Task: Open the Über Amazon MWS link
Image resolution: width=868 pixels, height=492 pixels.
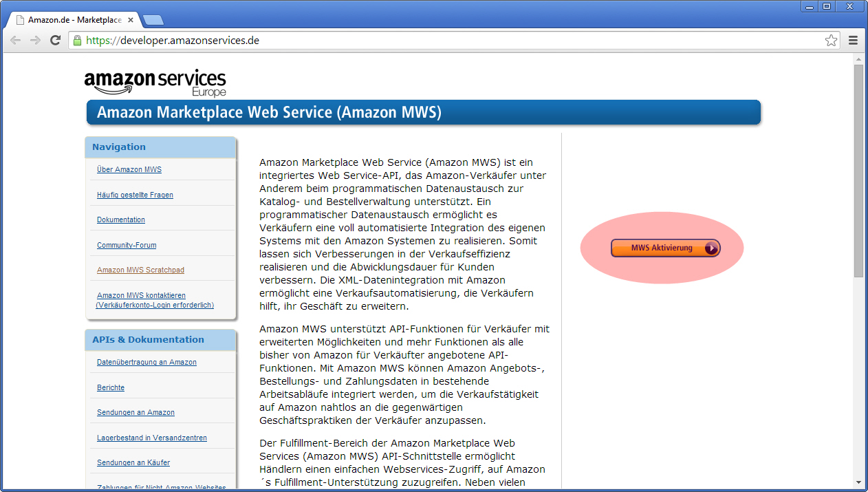Action: [129, 169]
